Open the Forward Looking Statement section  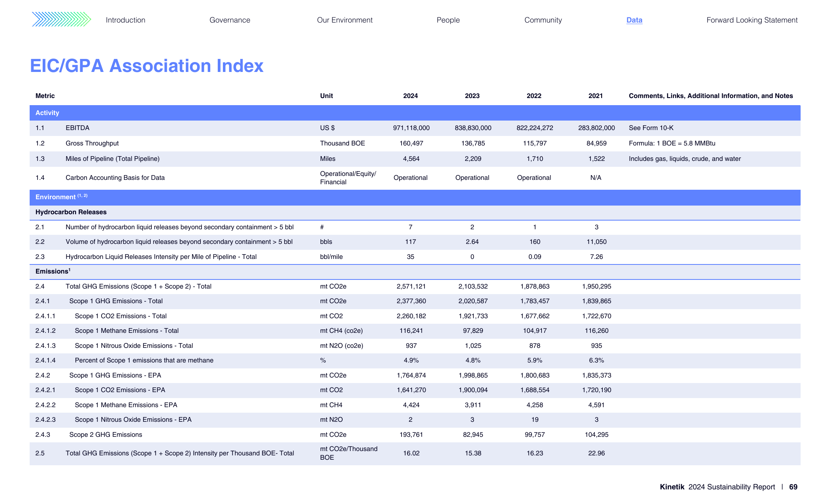(x=752, y=20)
